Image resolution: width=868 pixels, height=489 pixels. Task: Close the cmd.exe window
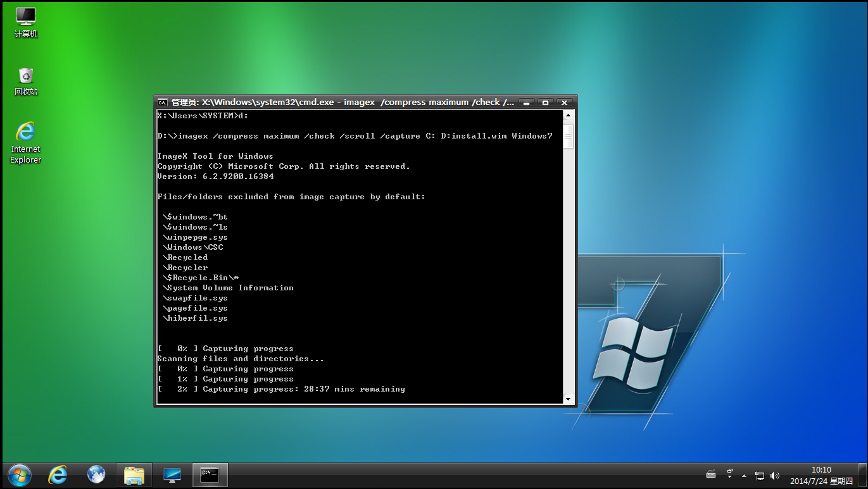[x=564, y=102]
